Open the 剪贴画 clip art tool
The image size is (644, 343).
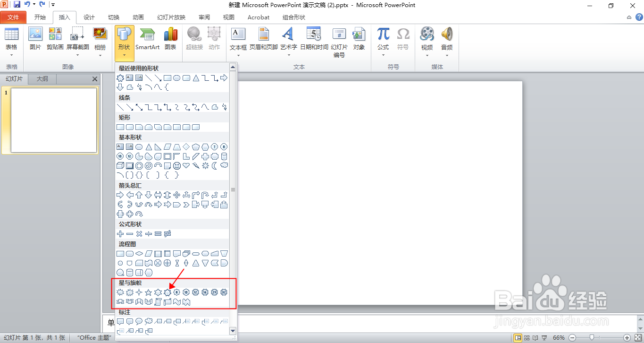coord(55,38)
